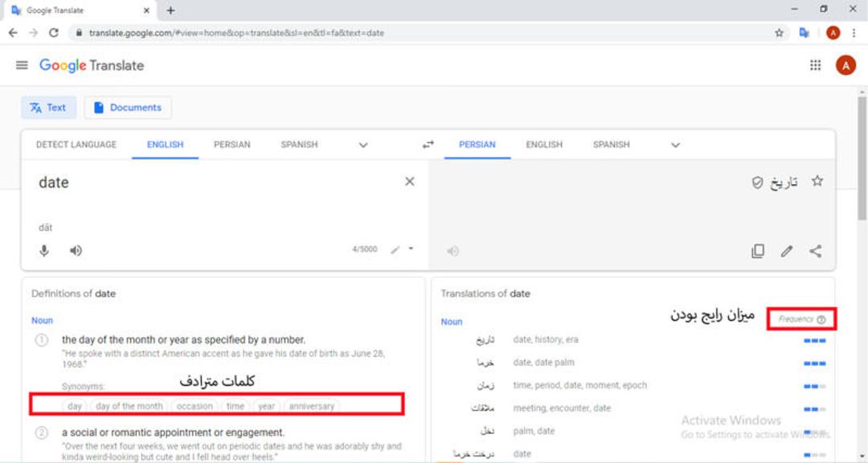Swap source and target languages
868x463 pixels.
pyautogui.click(x=428, y=145)
